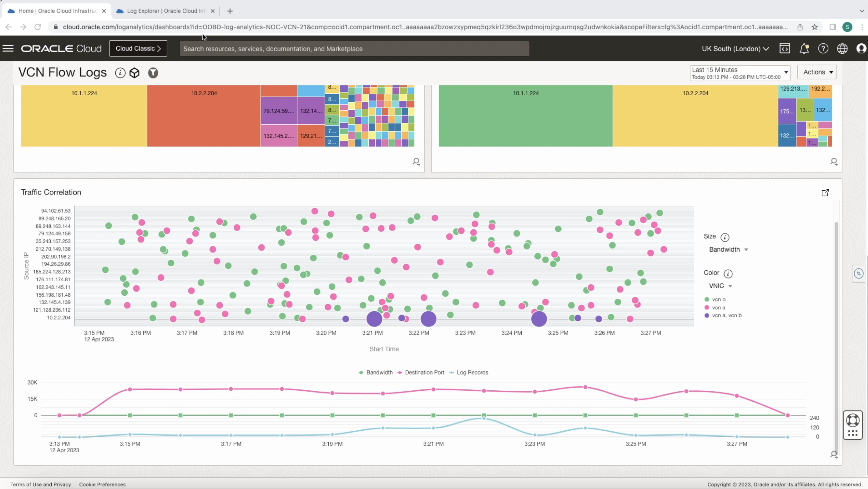Change the Color dimension via the VNIC dropdown

720,286
